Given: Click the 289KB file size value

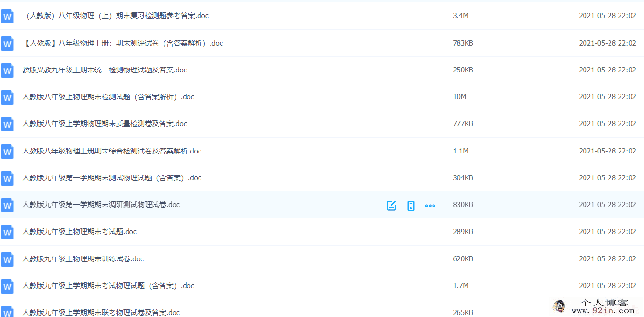Looking at the screenshot, I should pos(463,231).
